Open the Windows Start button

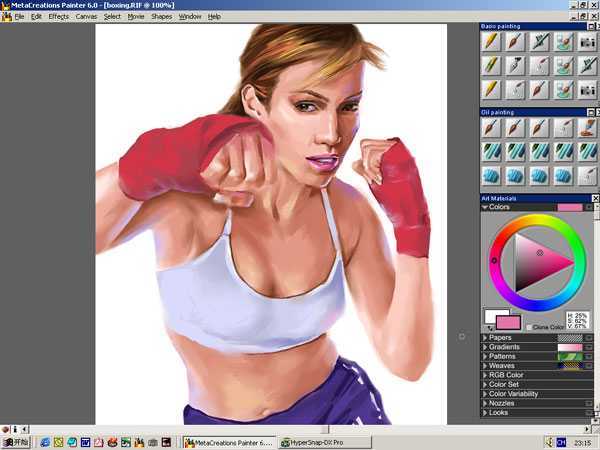tap(15, 443)
